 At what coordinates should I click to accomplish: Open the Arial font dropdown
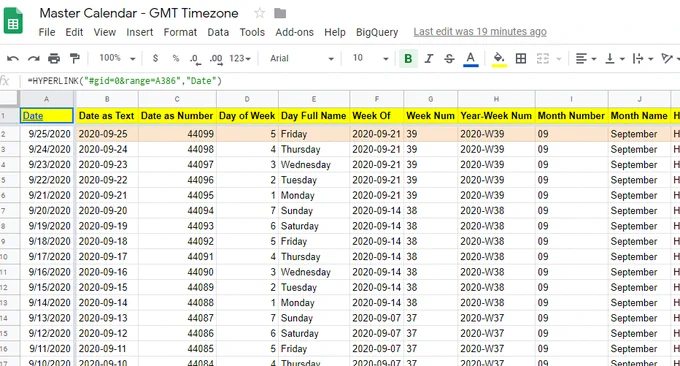[x=301, y=58]
